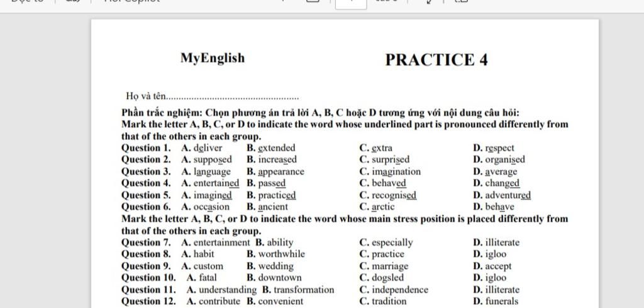This screenshot has height=308, width=644.
Task: Click the word 'habit'
Action: point(204,254)
